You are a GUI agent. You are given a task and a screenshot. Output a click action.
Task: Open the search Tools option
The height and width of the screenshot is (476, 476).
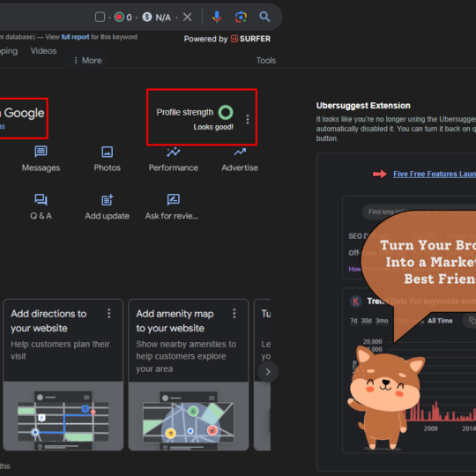(x=266, y=61)
